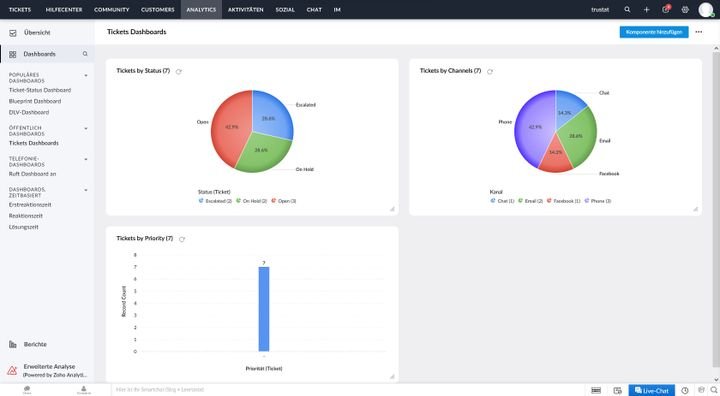Click the bottom-right magnifier icon

(714, 390)
